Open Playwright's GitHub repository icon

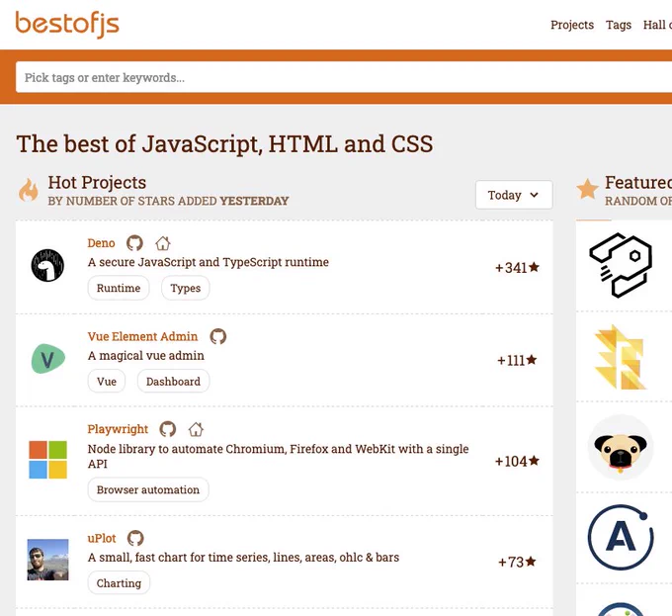(x=168, y=429)
